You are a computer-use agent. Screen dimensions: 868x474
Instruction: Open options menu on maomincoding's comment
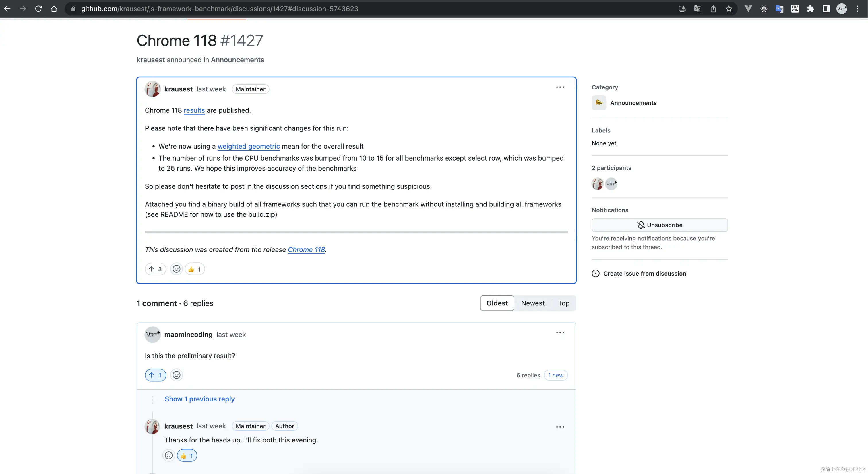560,333
